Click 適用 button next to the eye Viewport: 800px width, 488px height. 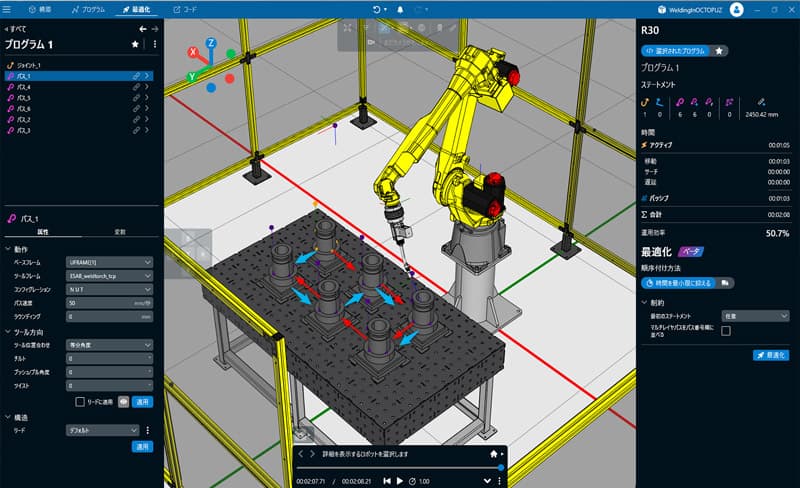tap(142, 402)
